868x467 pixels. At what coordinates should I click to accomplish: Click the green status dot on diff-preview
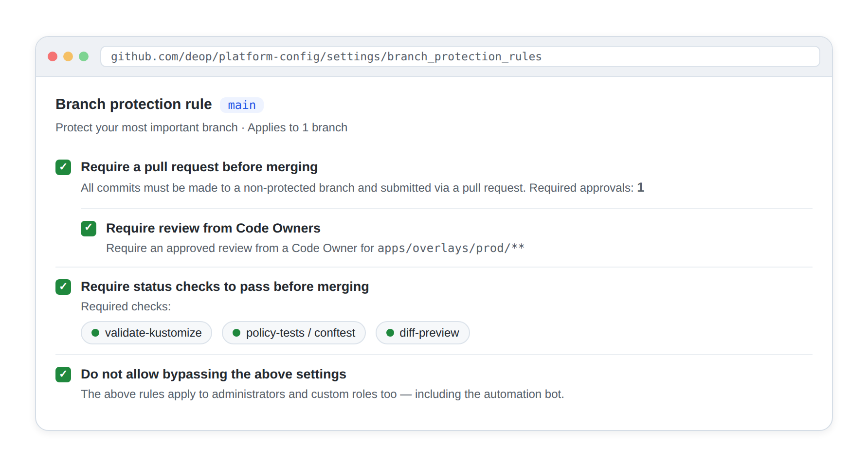coord(390,333)
